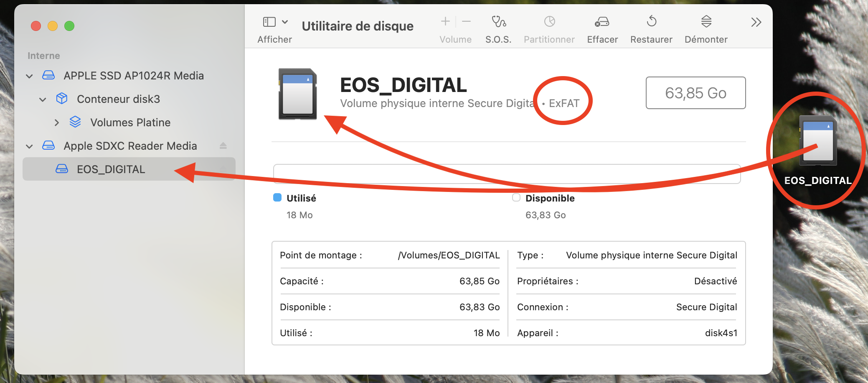This screenshot has width=868, height=383.
Task: Select the Volumes Platine stack icon
Action: click(x=75, y=122)
